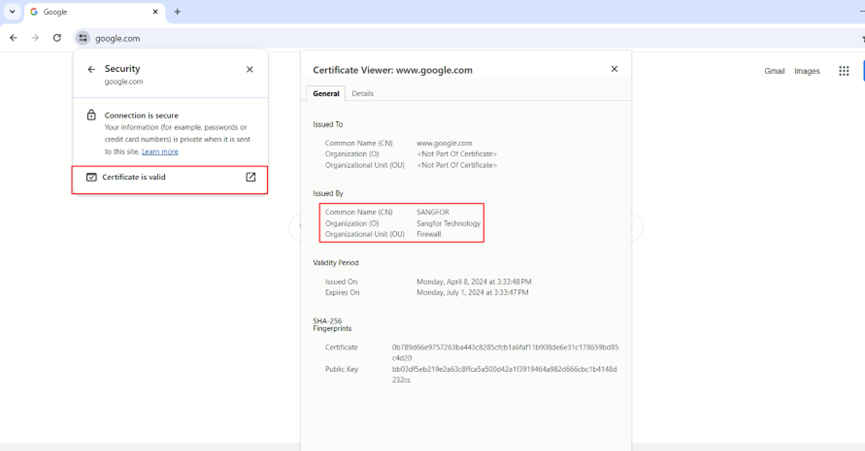Select the Google browser tab
Image resolution: width=865 pixels, height=451 pixels.
click(x=90, y=12)
